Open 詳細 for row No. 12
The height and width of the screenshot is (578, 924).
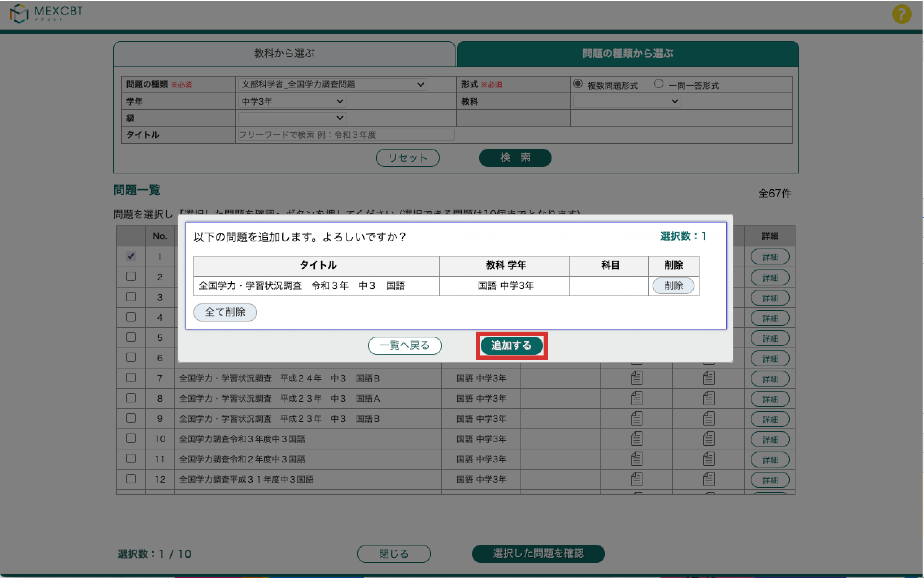[770, 480]
